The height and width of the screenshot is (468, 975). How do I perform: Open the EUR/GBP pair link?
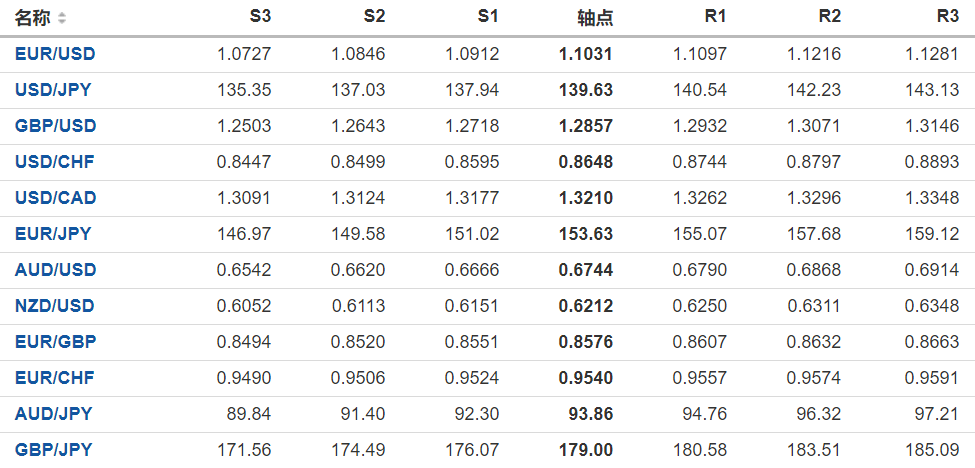pos(56,342)
